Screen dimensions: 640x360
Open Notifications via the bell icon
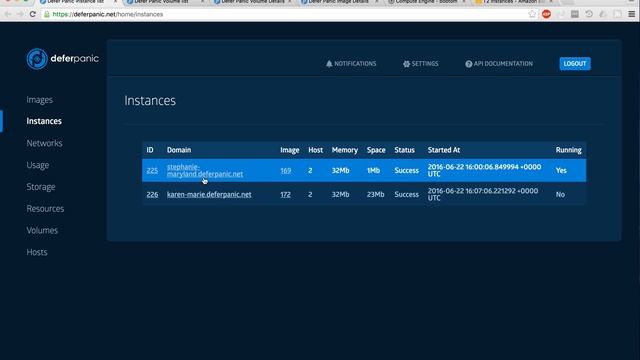329,64
